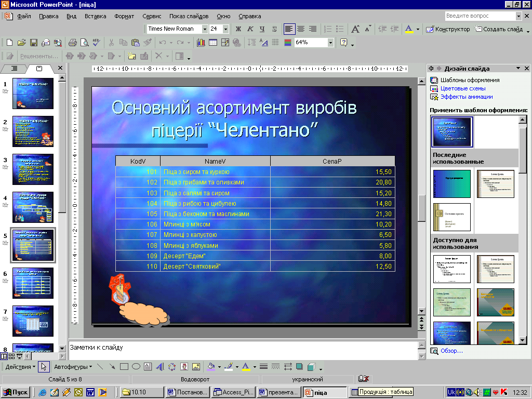Click the Increase Font Size icon
Image resolution: width=532 pixels, height=399 pixels.
(355, 29)
